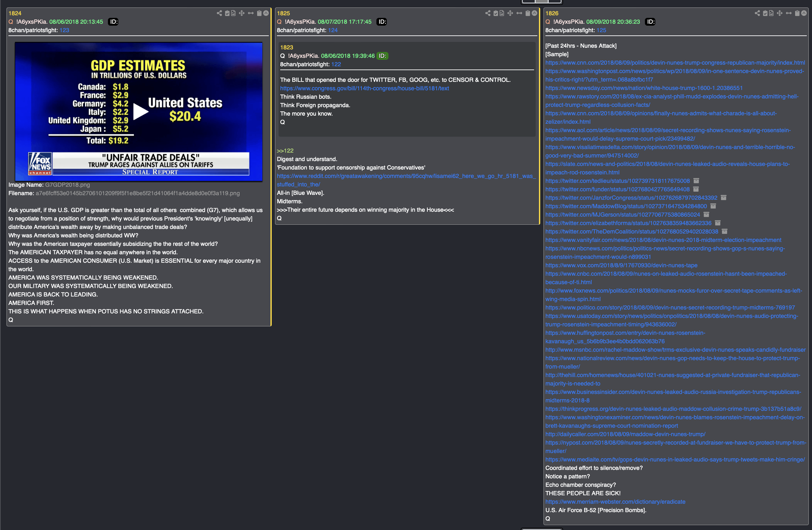Open the Washington Post in-one-sentence Nunes link

click(x=674, y=75)
